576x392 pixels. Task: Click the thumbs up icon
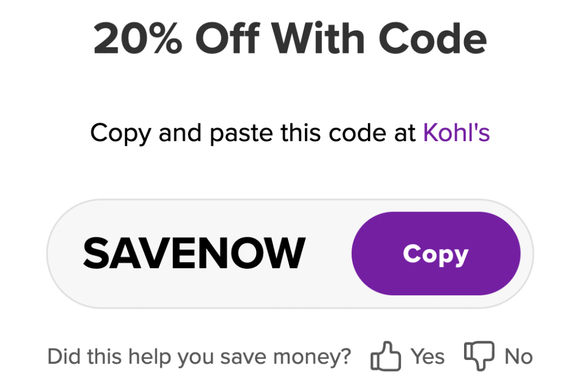point(385,355)
